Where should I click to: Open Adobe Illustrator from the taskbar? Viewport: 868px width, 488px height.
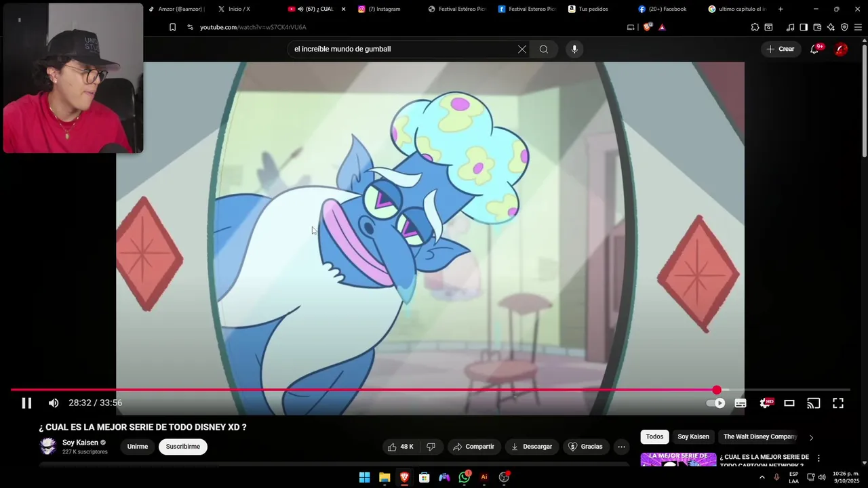click(484, 477)
